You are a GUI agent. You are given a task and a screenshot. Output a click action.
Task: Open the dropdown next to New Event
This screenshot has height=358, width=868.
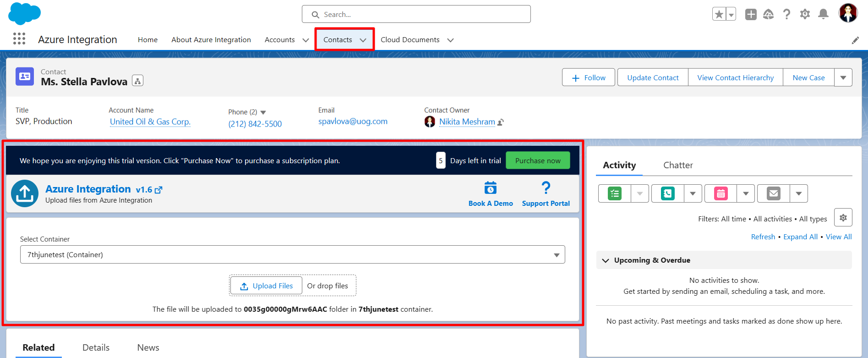(x=746, y=193)
